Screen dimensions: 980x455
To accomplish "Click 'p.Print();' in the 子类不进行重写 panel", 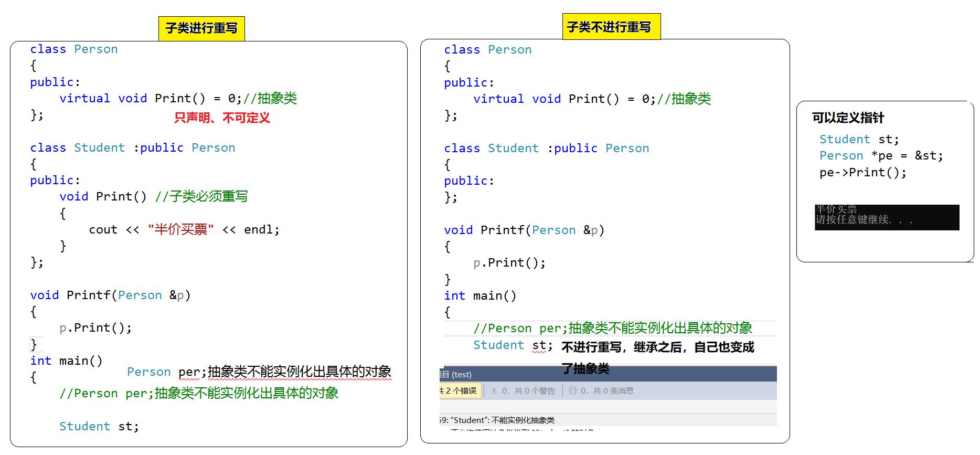I will click(x=509, y=263).
